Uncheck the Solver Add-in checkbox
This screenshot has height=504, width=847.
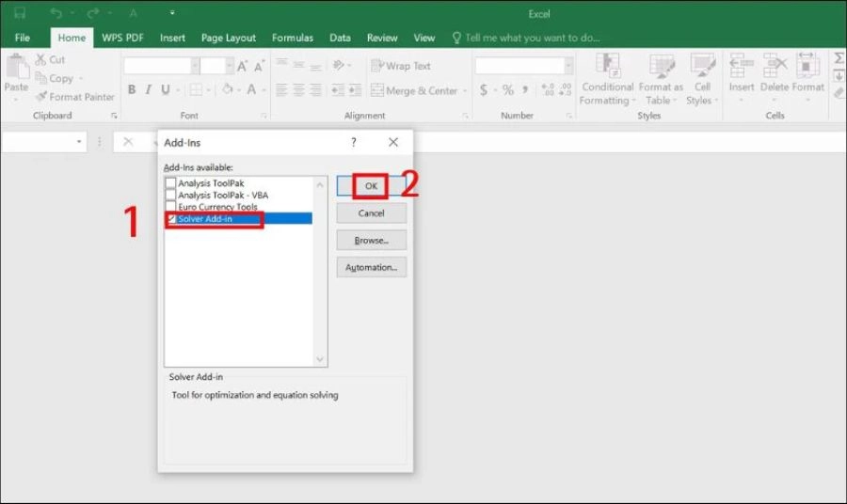[x=171, y=218]
